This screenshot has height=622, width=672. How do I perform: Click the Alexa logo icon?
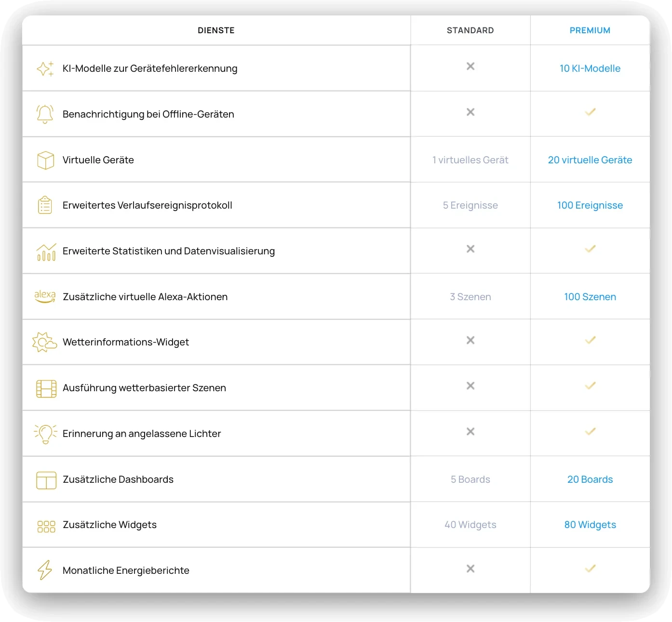[x=45, y=296]
